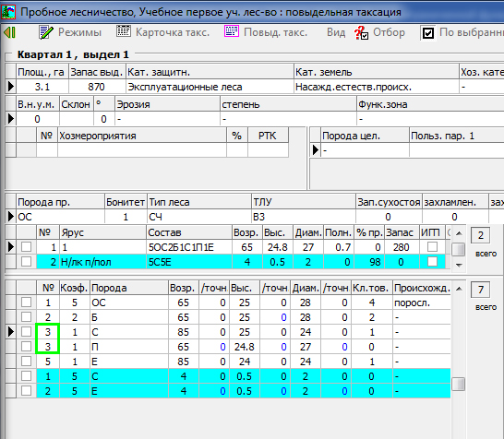Image resolution: width=504 pixels, height=439 pixels.
Task: Select the Квартал row pointer arrow
Action: click(x=11, y=87)
